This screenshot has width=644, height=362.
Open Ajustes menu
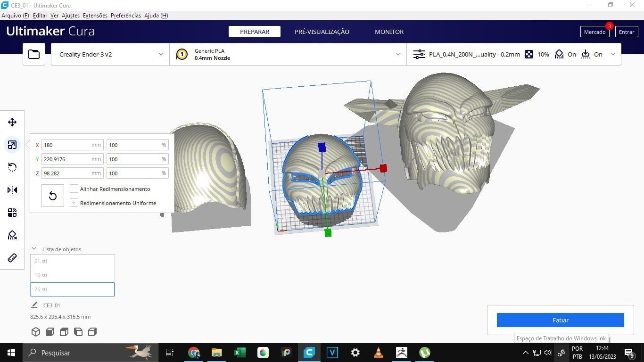(71, 16)
